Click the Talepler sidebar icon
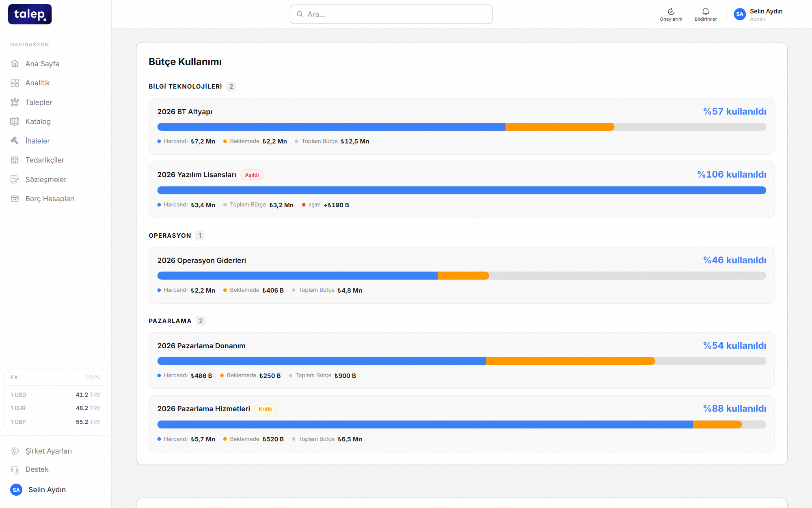This screenshot has width=812, height=508. click(15, 102)
